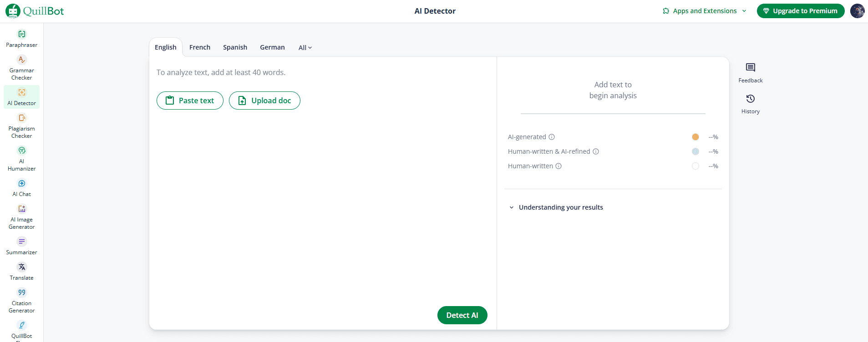Open the user profile avatar

click(x=857, y=11)
